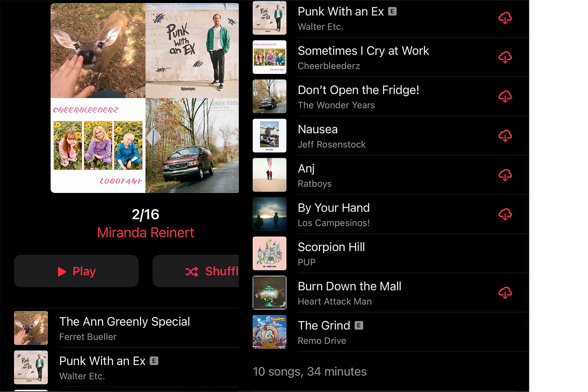Image resolution: width=588 pixels, height=392 pixels.
Task: Download By Your Hand via cloud icon
Action: point(505,214)
